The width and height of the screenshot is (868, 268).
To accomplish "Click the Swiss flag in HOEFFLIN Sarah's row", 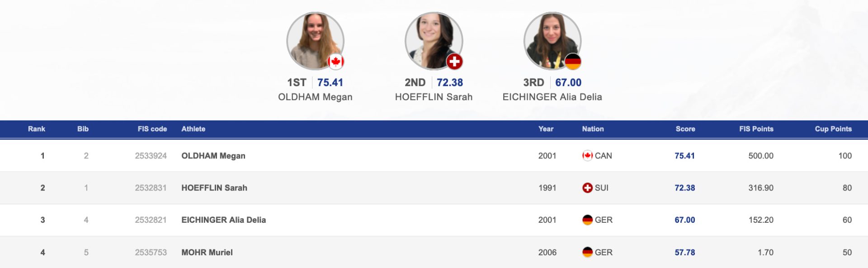I will click(x=587, y=188).
